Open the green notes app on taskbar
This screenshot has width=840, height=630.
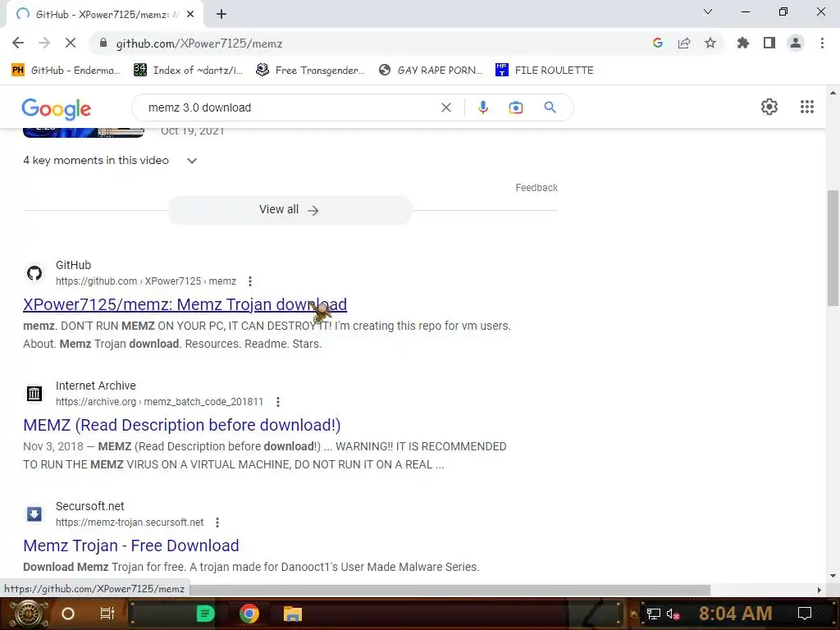(205, 614)
